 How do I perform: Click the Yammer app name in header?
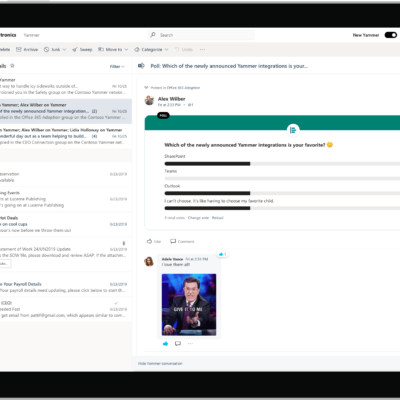pyautogui.click(x=31, y=35)
